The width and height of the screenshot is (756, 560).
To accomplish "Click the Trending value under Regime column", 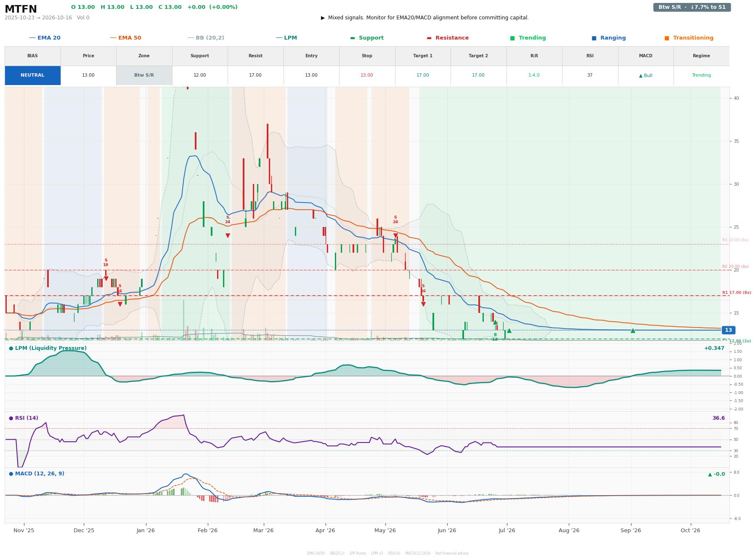I will (701, 75).
